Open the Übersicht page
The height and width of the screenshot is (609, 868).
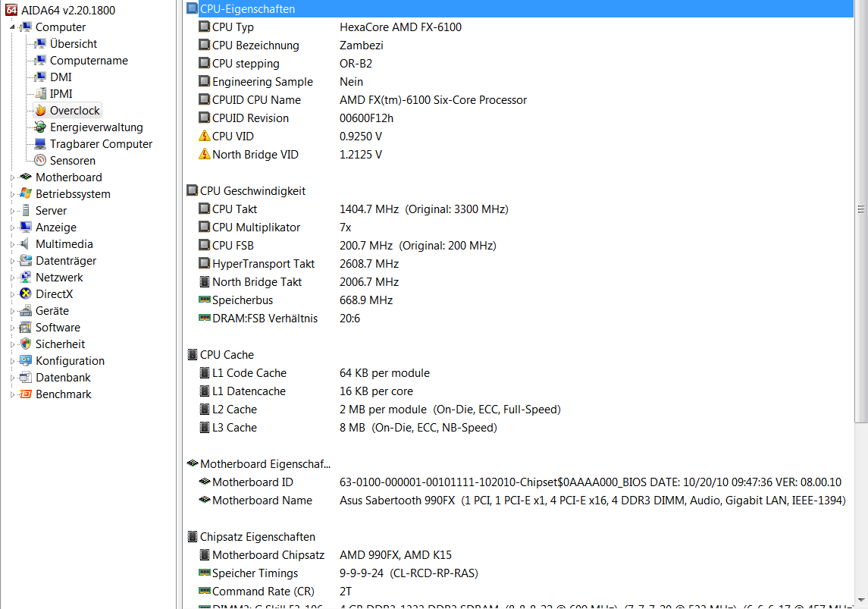click(x=73, y=44)
